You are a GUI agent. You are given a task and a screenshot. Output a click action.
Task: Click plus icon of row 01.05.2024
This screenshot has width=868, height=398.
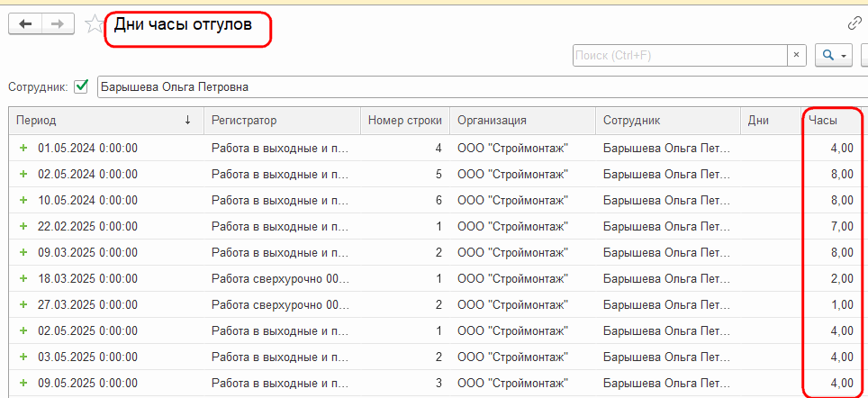[23, 148]
